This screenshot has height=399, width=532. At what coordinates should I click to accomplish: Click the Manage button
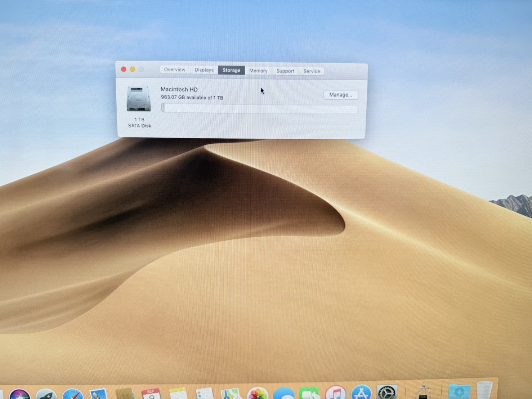pos(340,95)
